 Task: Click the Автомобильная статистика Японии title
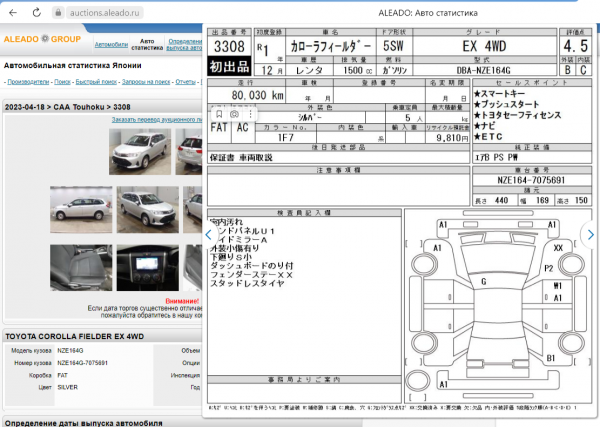click(x=73, y=65)
